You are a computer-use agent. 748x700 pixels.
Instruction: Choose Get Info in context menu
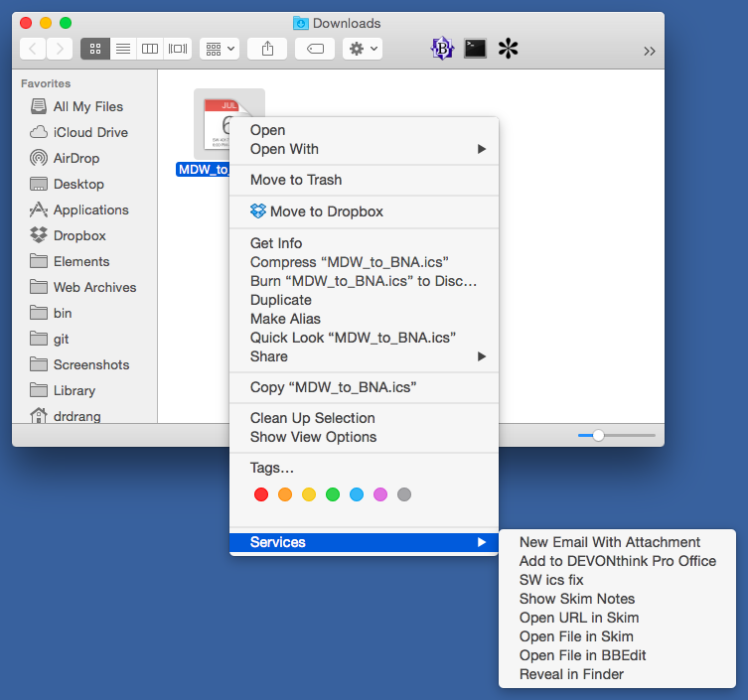(276, 243)
